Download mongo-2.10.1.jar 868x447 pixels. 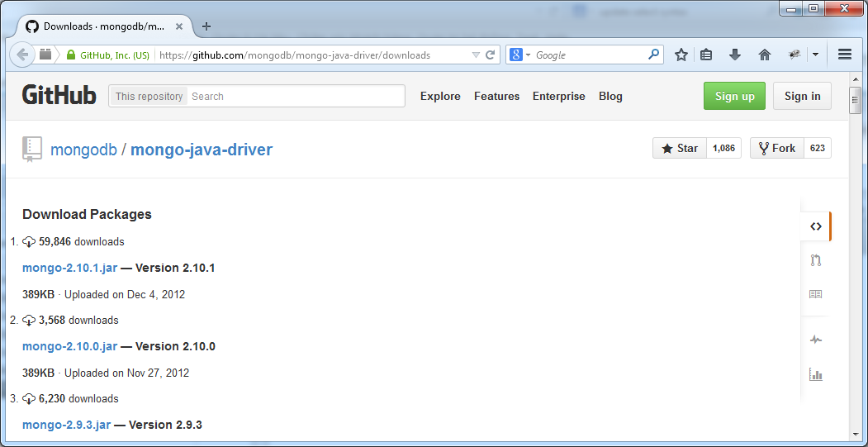[x=69, y=268]
